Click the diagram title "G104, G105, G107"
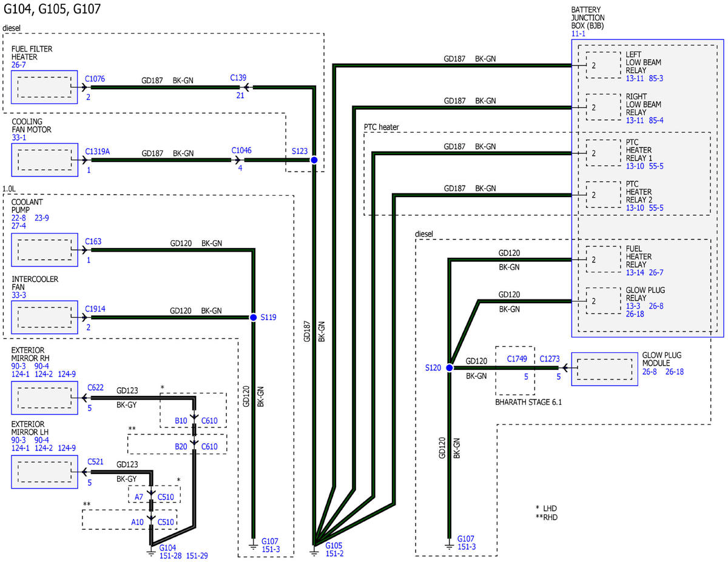 point(52,9)
